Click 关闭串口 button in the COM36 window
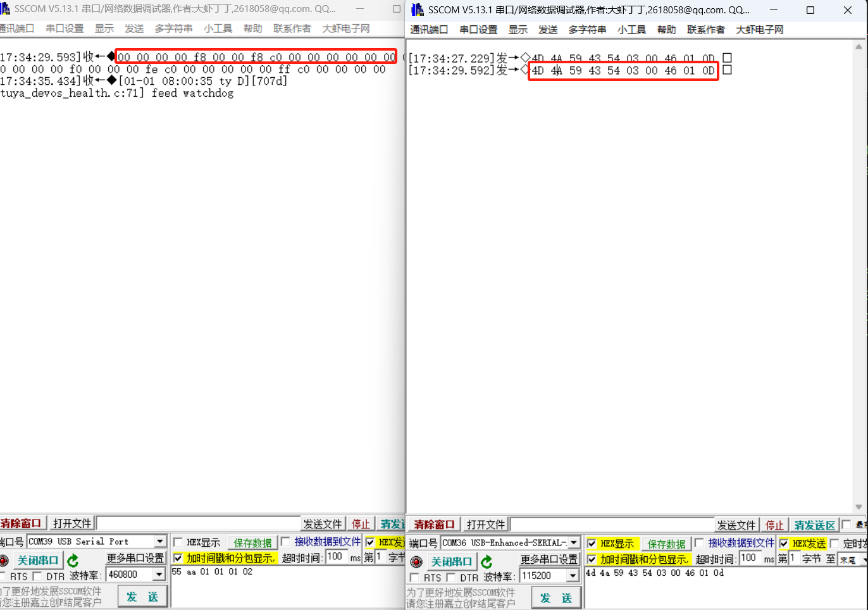Image resolution: width=868 pixels, height=610 pixels. point(451,562)
